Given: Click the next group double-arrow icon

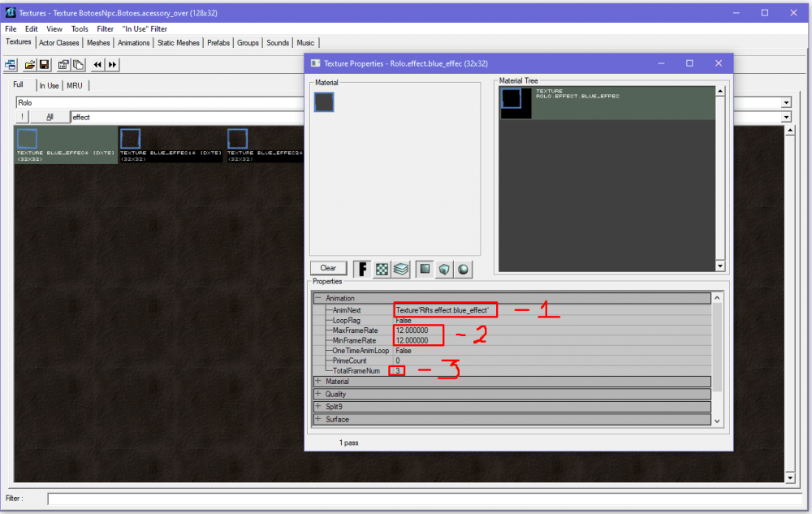Looking at the screenshot, I should [112, 64].
